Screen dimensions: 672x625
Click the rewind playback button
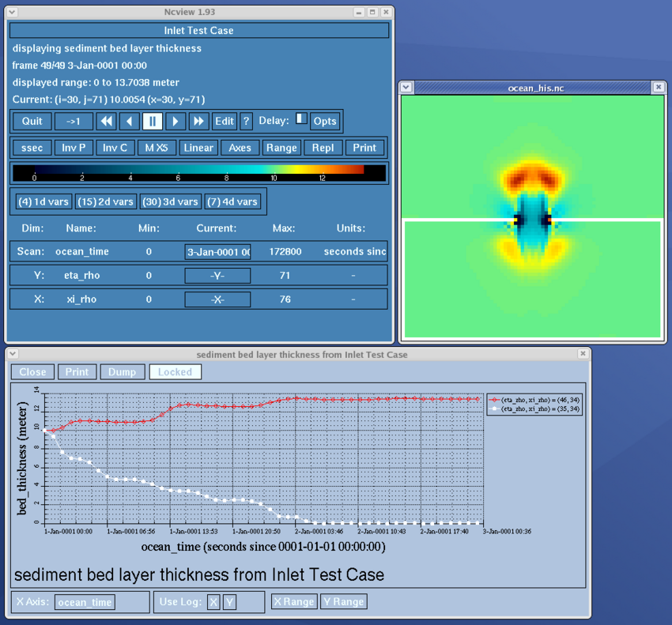(x=106, y=121)
